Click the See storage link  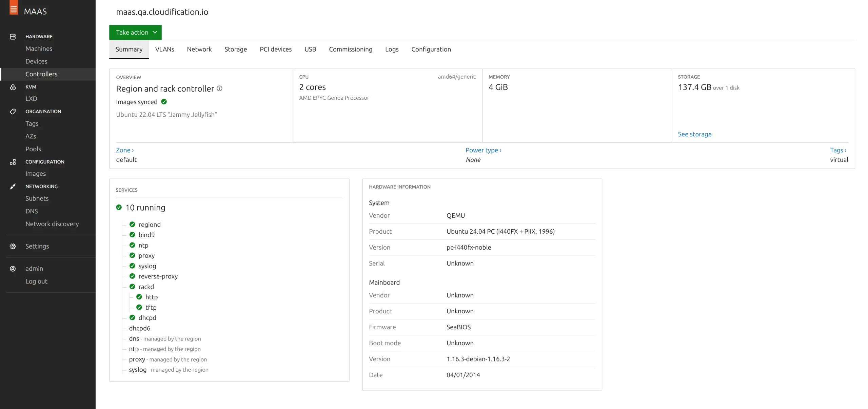pos(694,134)
